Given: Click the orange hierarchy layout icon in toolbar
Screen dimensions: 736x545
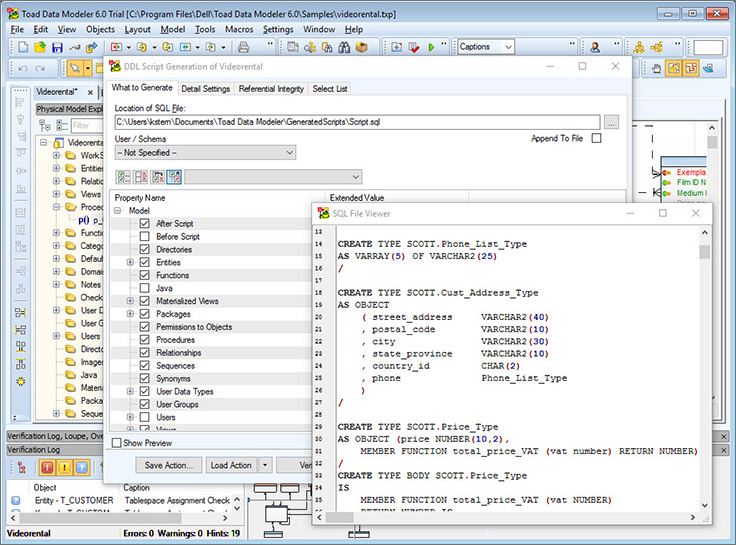Looking at the screenshot, I should (639, 47).
